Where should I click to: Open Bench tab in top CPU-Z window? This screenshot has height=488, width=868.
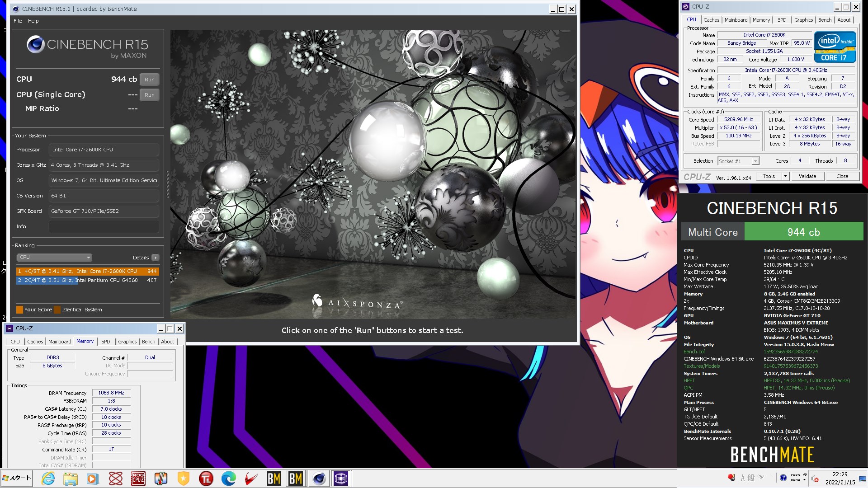click(825, 20)
